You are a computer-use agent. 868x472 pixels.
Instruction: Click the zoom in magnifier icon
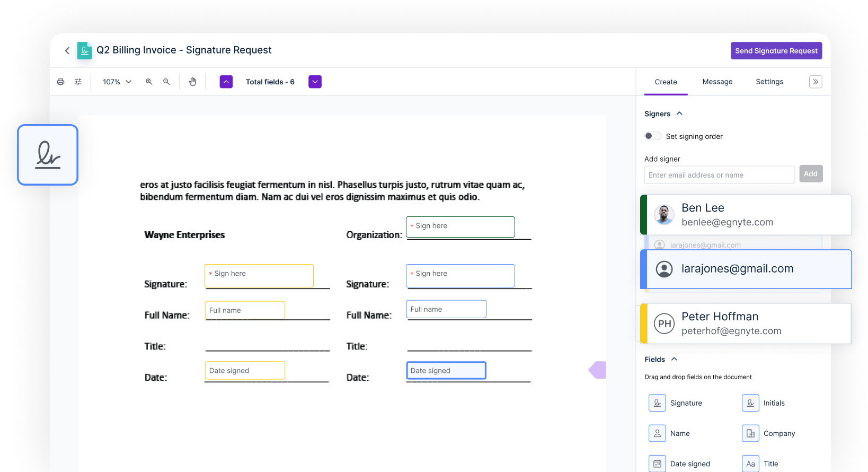tap(149, 82)
